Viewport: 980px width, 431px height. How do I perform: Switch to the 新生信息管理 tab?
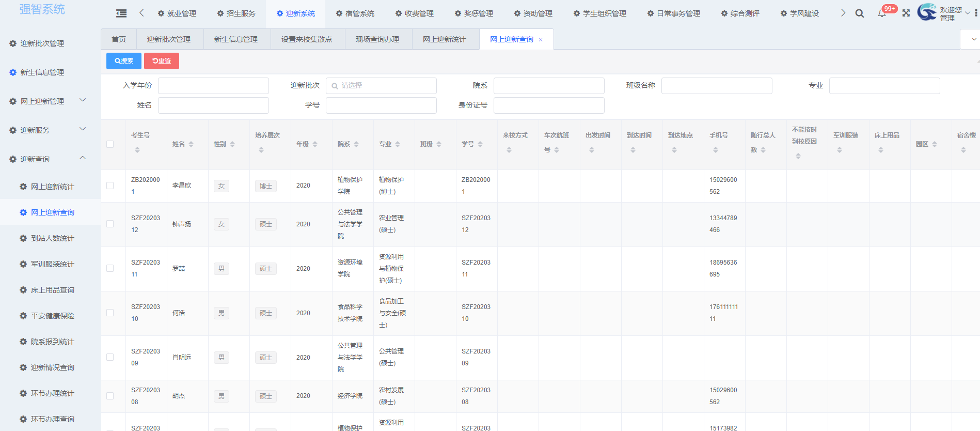click(x=236, y=39)
